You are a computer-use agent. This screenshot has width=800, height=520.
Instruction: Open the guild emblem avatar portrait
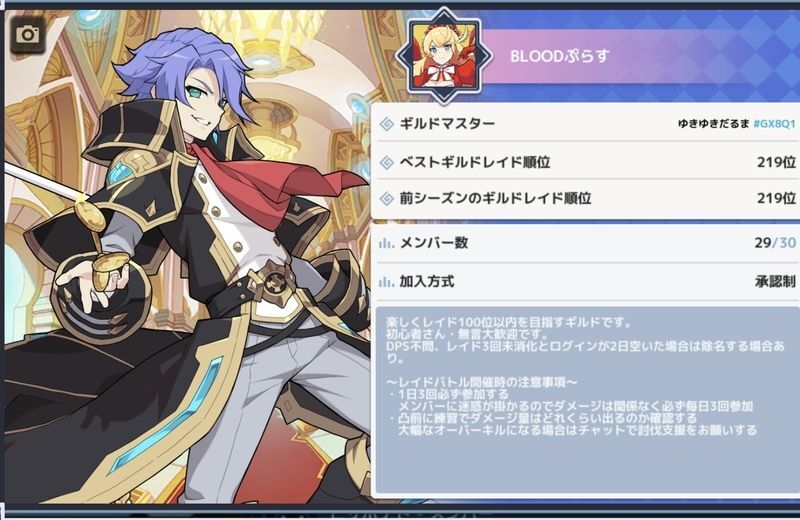coord(445,55)
